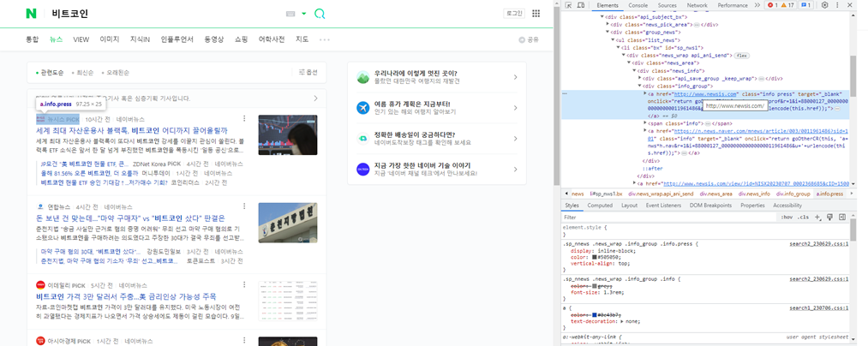Click the 아시아경제 red publisher logo

tap(40, 341)
